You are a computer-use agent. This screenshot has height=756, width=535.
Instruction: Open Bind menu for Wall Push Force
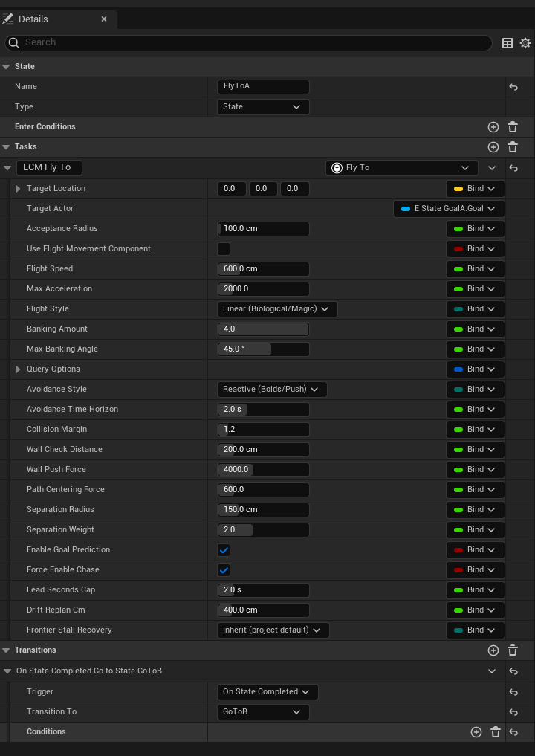click(476, 469)
